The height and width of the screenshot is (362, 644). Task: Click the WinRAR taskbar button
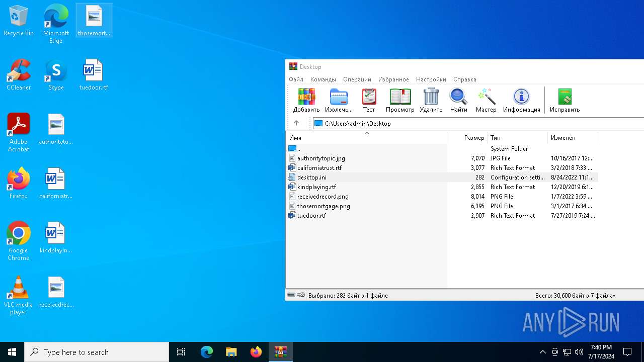(x=280, y=352)
